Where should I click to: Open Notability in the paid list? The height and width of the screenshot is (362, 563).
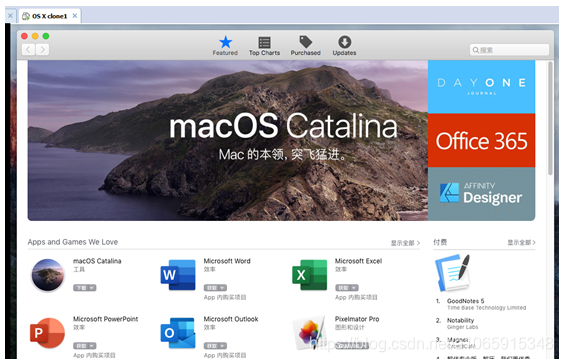click(x=460, y=320)
